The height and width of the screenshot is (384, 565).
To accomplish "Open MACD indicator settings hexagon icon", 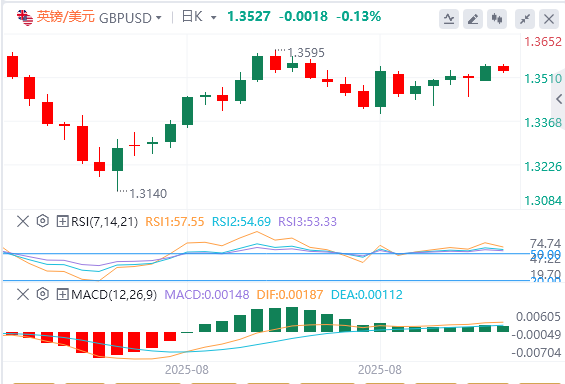I will click(x=43, y=294).
